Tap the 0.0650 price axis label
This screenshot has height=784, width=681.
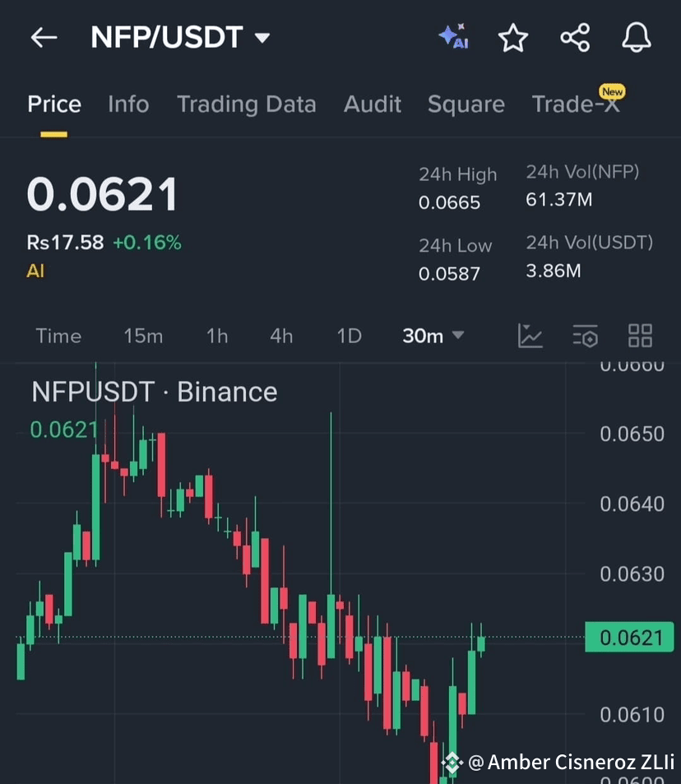[632, 434]
